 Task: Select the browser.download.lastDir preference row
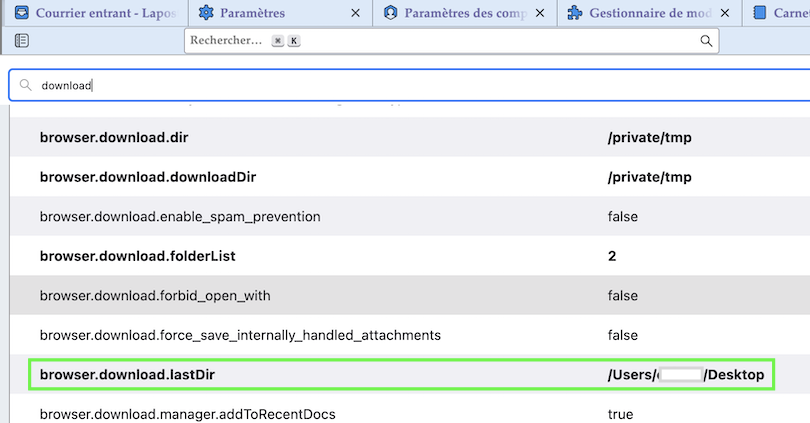coord(300,375)
